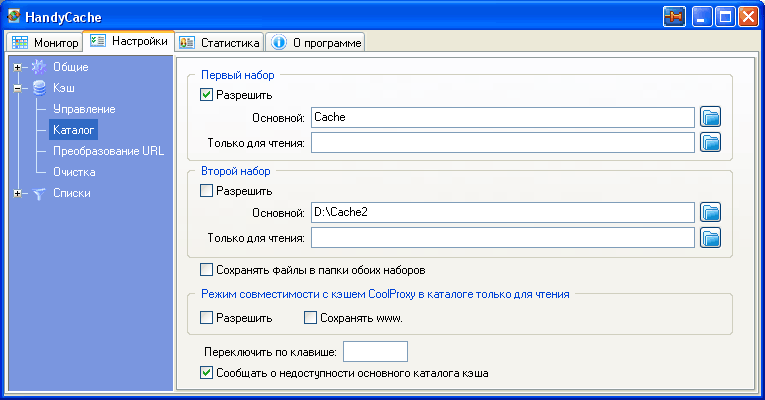Expand the Списки tree node

pos(17,193)
